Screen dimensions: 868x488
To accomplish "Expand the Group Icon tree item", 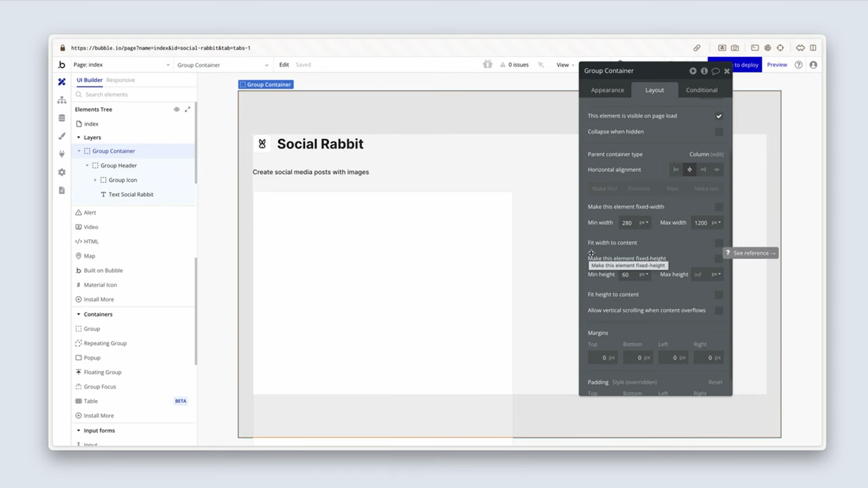I will pyautogui.click(x=95, y=179).
